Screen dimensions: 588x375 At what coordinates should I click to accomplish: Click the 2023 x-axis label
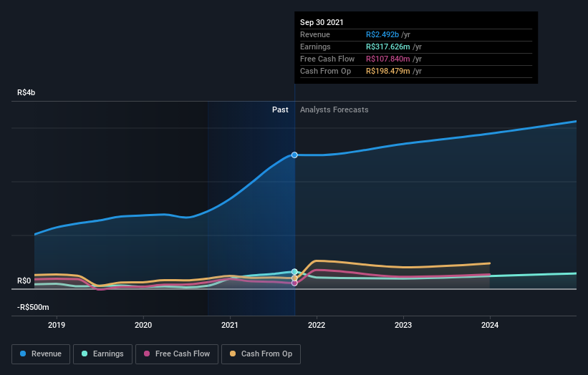tap(403, 325)
